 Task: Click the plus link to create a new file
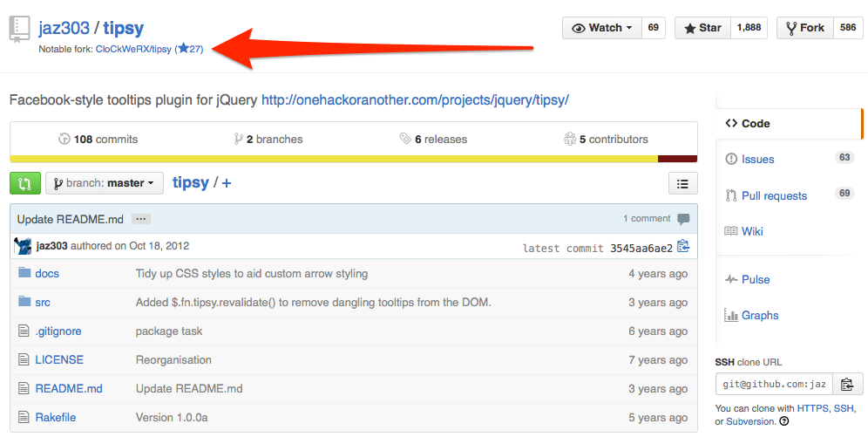coord(227,183)
